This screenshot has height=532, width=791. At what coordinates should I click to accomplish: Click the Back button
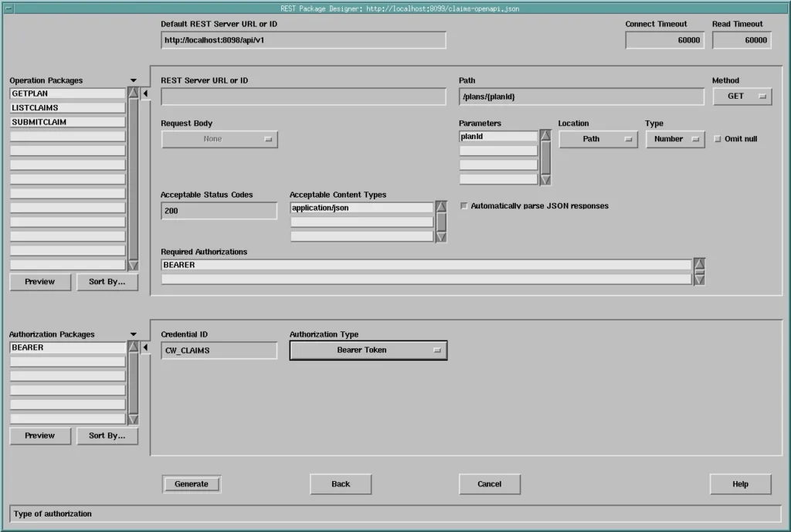coord(341,484)
